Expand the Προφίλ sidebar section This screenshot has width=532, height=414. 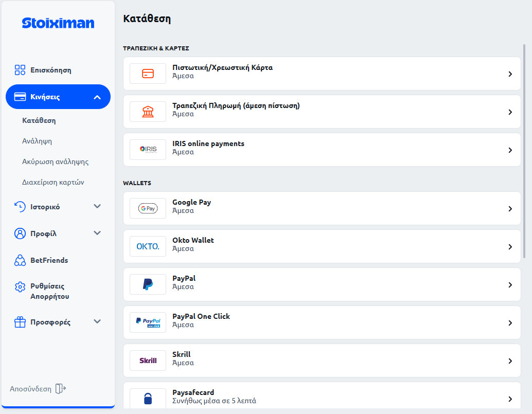click(97, 233)
